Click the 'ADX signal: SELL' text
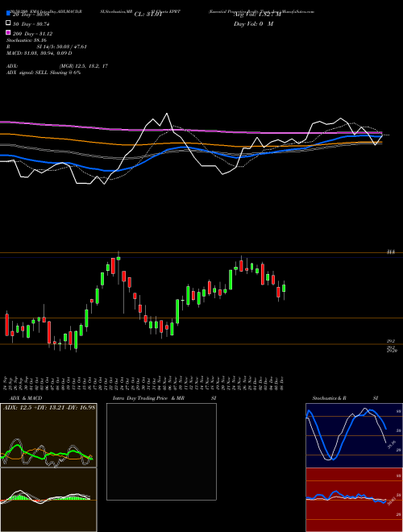The image size is (403, 532). click(x=43, y=73)
